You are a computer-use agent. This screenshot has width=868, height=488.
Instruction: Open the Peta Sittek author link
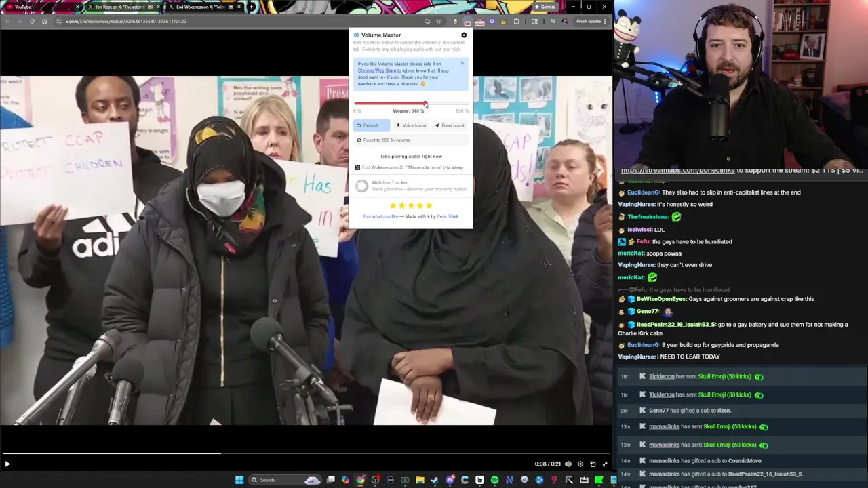pyautogui.click(x=448, y=216)
